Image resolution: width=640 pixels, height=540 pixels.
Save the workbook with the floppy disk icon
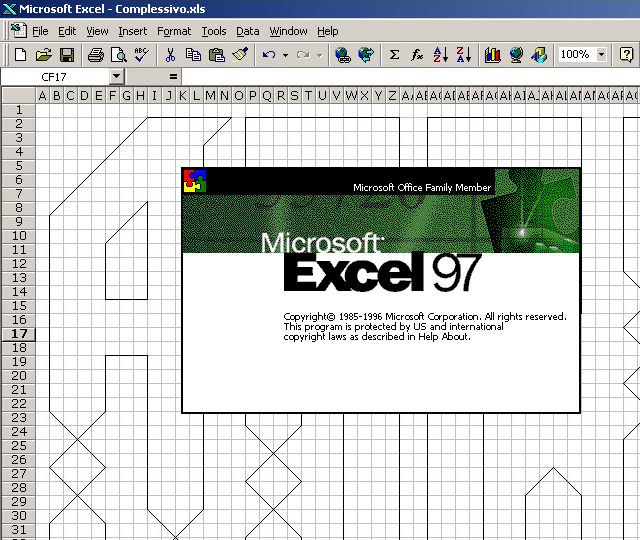(x=67, y=54)
